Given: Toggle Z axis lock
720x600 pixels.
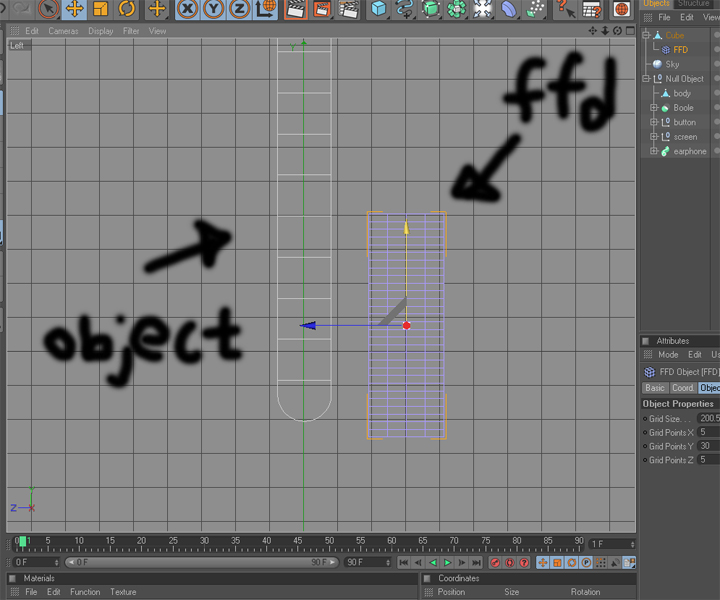Looking at the screenshot, I should [239, 9].
